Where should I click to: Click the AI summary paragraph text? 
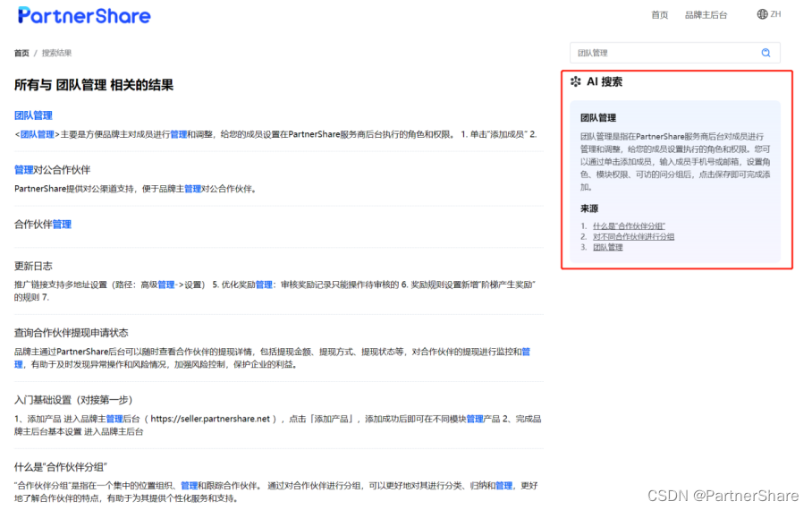(x=675, y=162)
